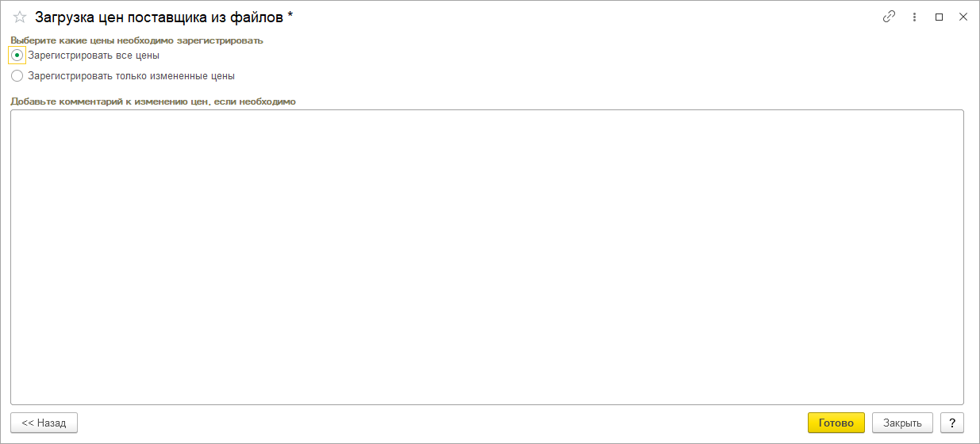This screenshot has width=980, height=444.
Task: Click the 'Добавьте комментарий к изменению цен' label
Action: [x=152, y=101]
